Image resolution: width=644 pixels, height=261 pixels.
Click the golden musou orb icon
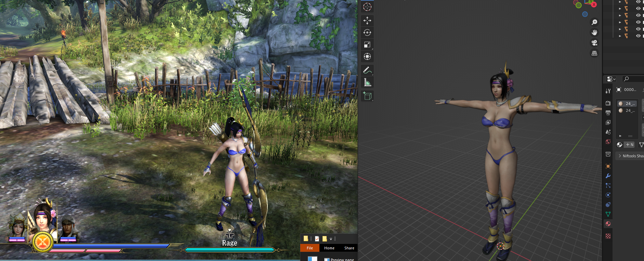43,242
